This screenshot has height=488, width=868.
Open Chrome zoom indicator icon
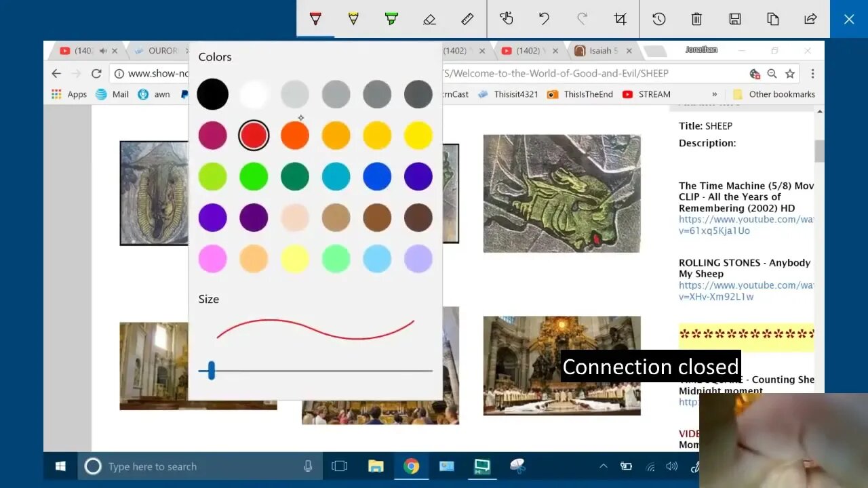pos(772,73)
